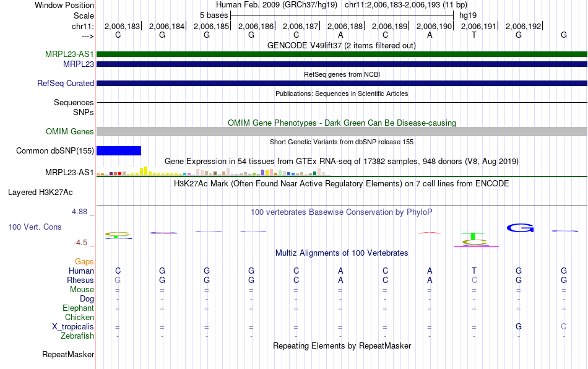The image size is (588, 369).
Task: Click the Chicken species label
Action: click(x=79, y=317)
